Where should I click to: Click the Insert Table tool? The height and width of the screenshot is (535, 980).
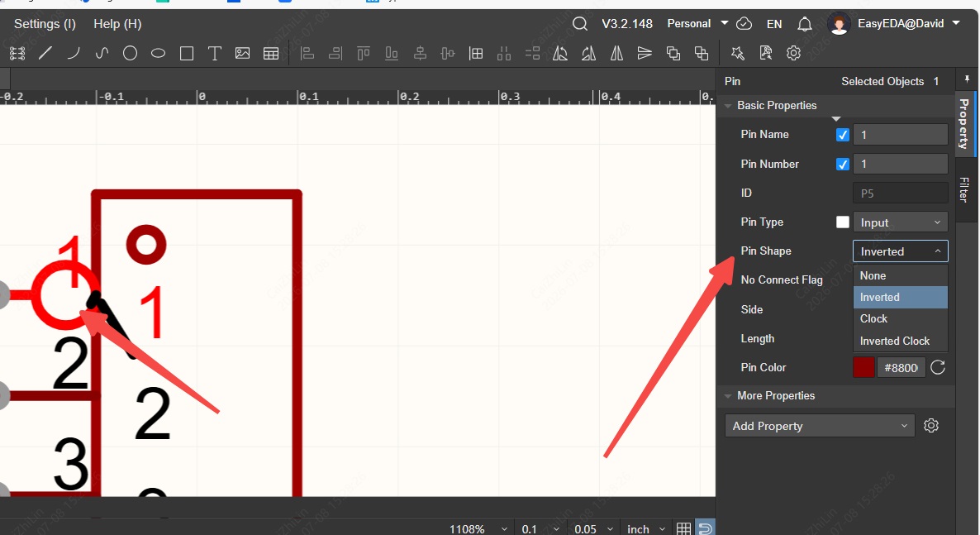(x=271, y=54)
